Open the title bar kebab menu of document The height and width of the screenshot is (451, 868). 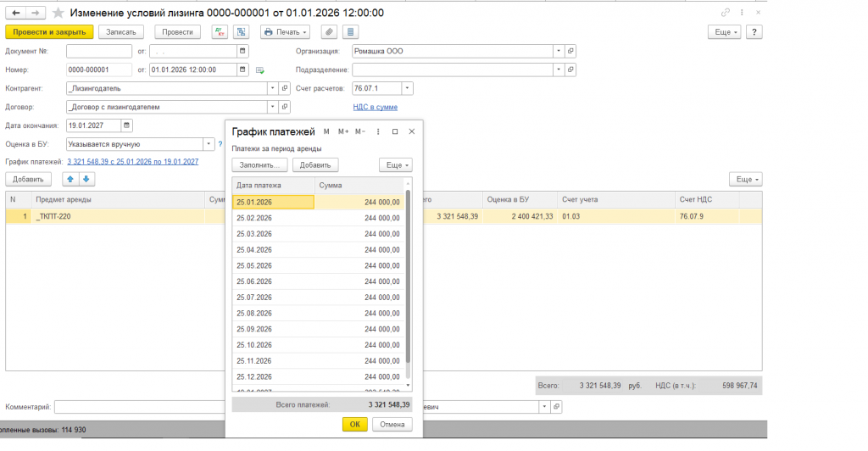coord(742,12)
